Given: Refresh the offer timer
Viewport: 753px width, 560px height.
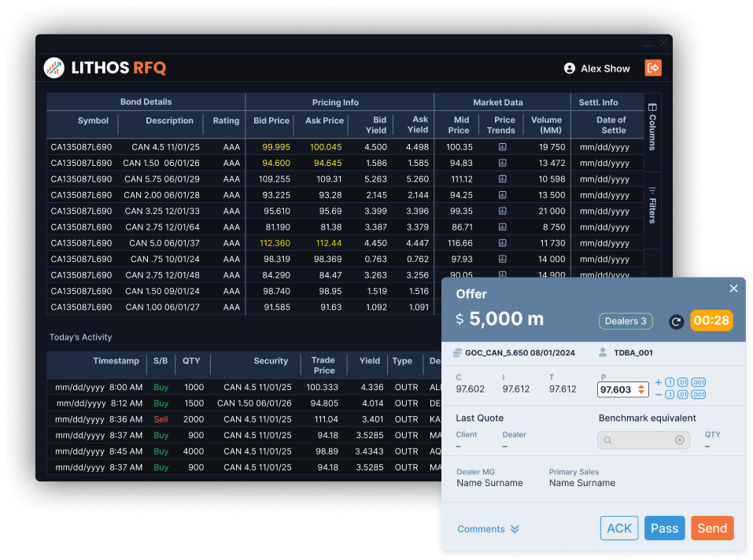Looking at the screenshot, I should click(x=676, y=322).
